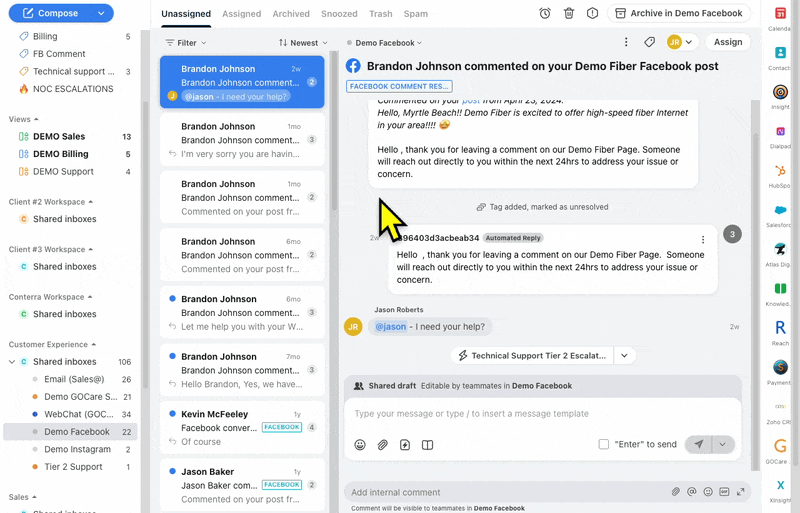The image size is (800, 513).
Task: Collapse Customer Experience Shared inboxes tree
Action: (12, 362)
